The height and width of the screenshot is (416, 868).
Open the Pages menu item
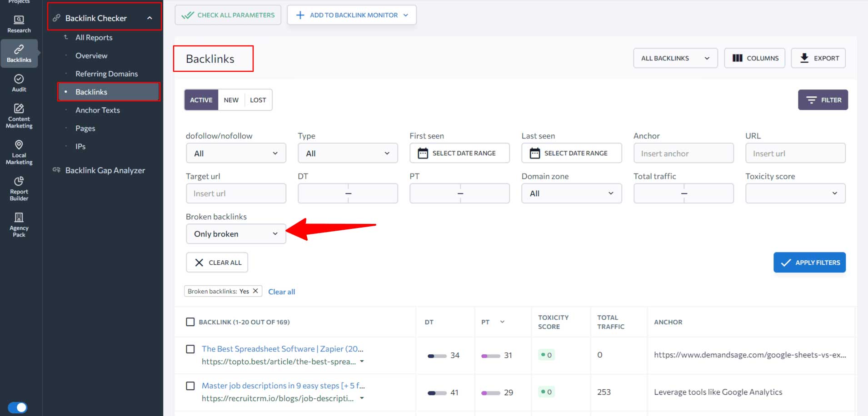85,128
